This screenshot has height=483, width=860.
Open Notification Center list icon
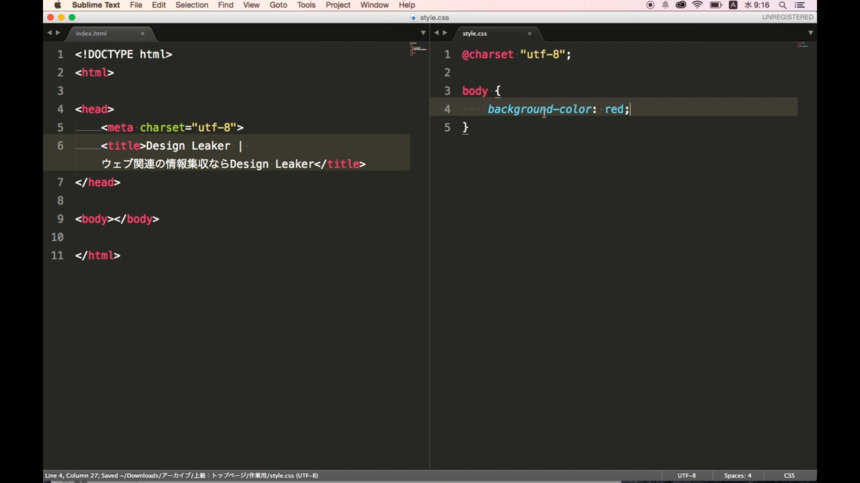(800, 5)
